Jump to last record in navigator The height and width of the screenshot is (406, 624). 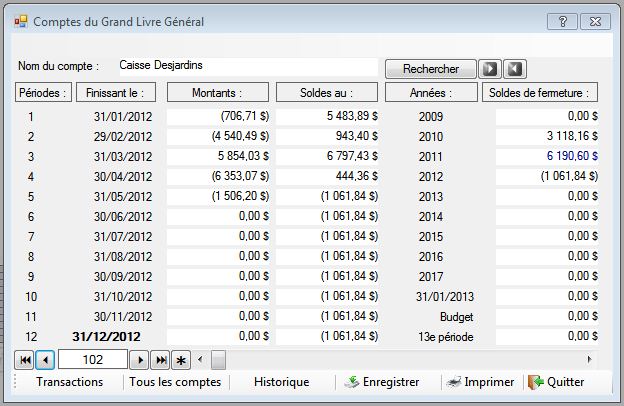click(160, 360)
